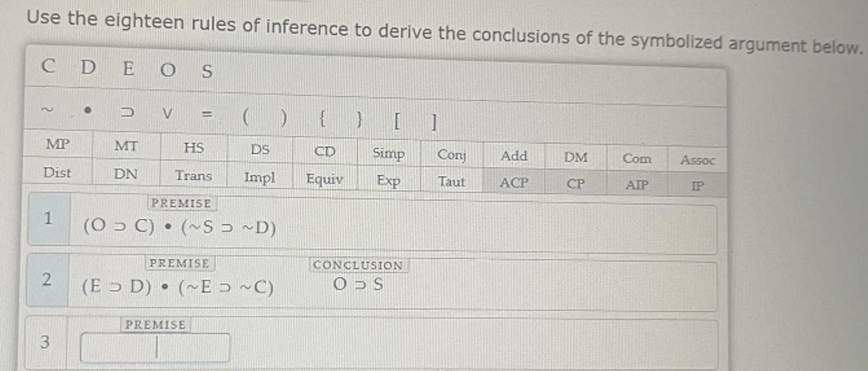The image size is (868, 371).
Task: Insert an opening parenthesis
Action: [x=246, y=116]
